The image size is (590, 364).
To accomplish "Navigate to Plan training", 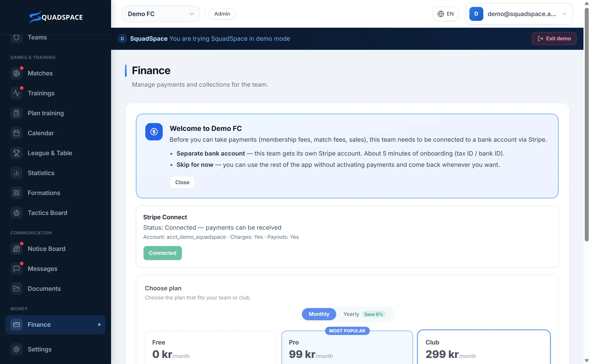I will (55, 113).
